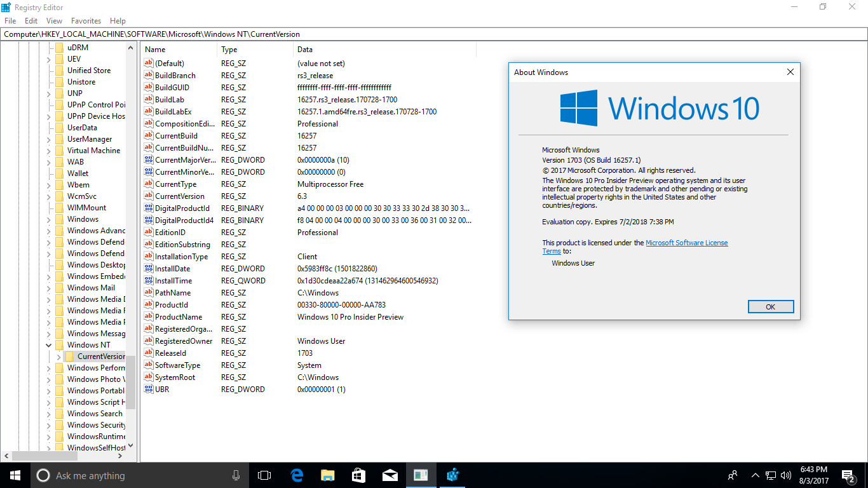Click the Wallet folder icon in tree
The height and width of the screenshot is (488, 868).
(x=59, y=173)
